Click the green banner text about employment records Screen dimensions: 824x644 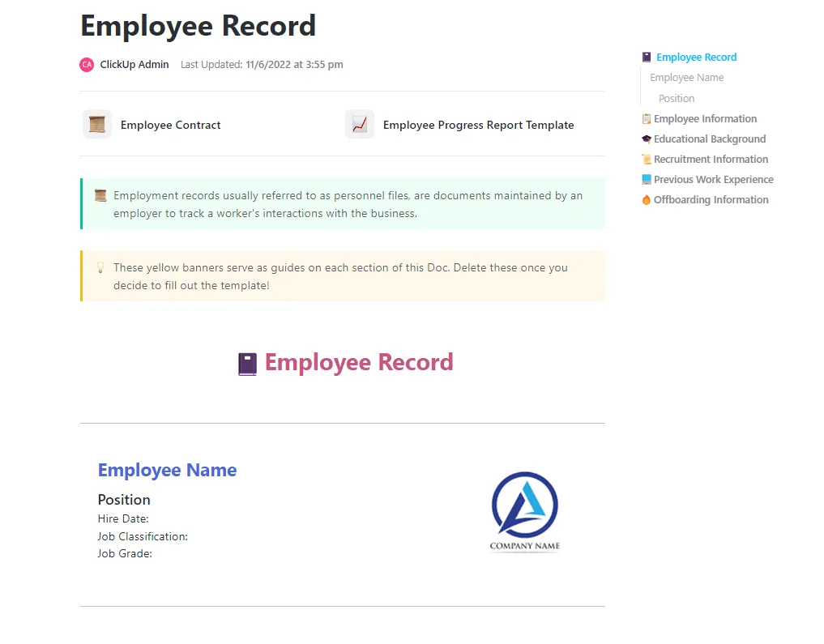tap(348, 204)
